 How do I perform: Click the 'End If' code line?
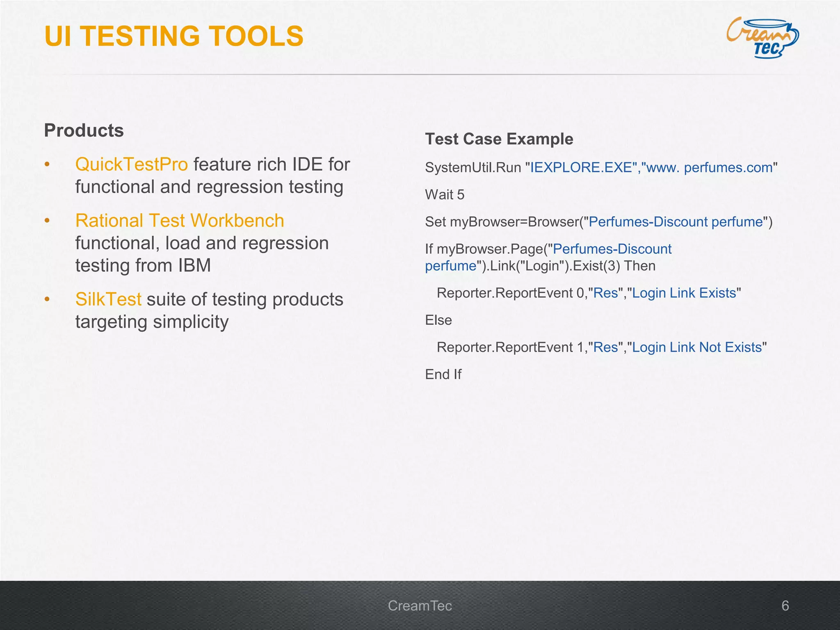[x=443, y=374]
